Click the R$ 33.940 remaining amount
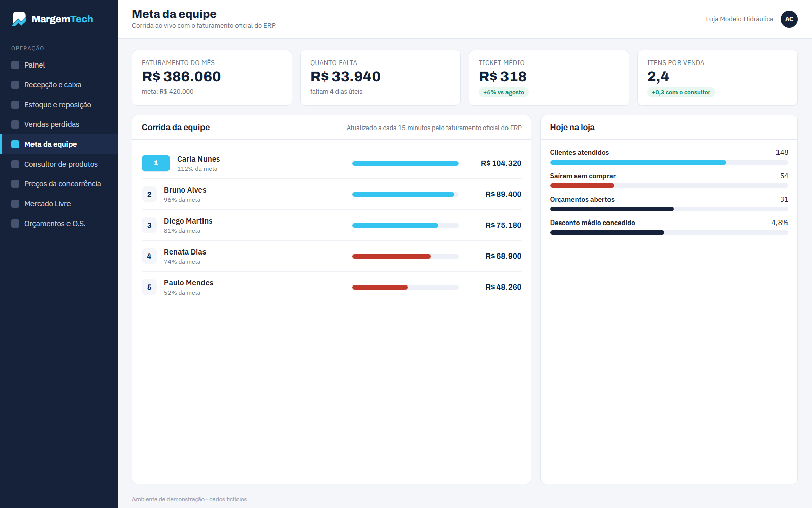 click(x=345, y=77)
